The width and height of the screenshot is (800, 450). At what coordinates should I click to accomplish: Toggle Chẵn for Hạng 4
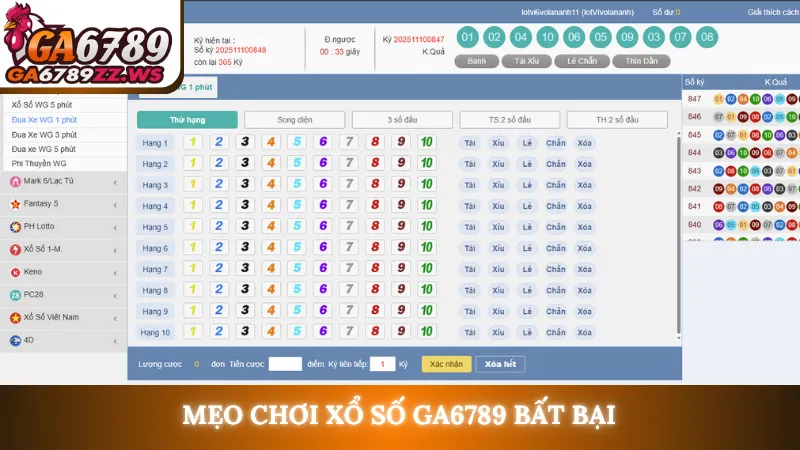(556, 206)
